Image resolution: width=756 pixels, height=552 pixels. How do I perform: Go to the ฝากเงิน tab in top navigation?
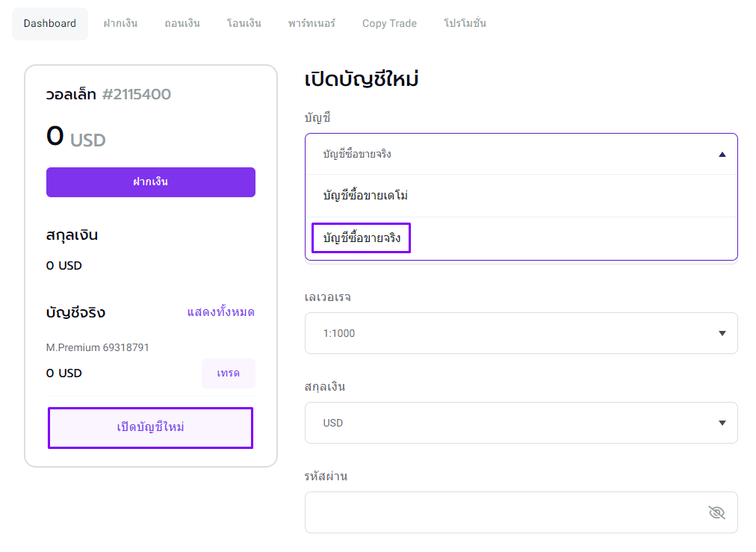pos(120,24)
